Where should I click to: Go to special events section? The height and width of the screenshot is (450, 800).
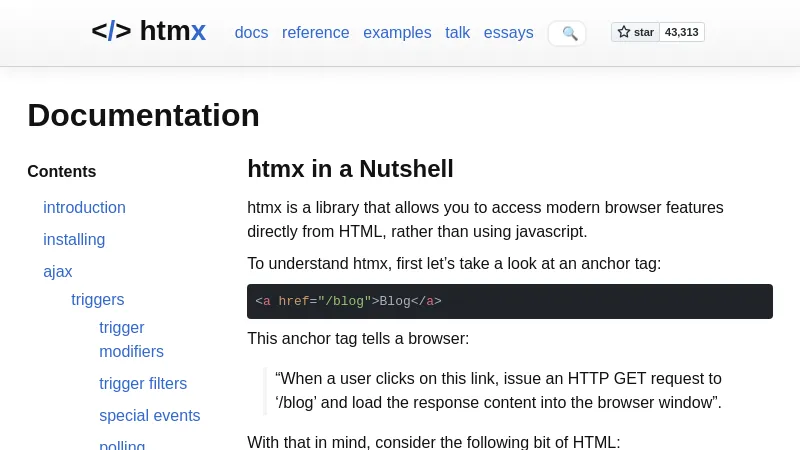[149, 416]
